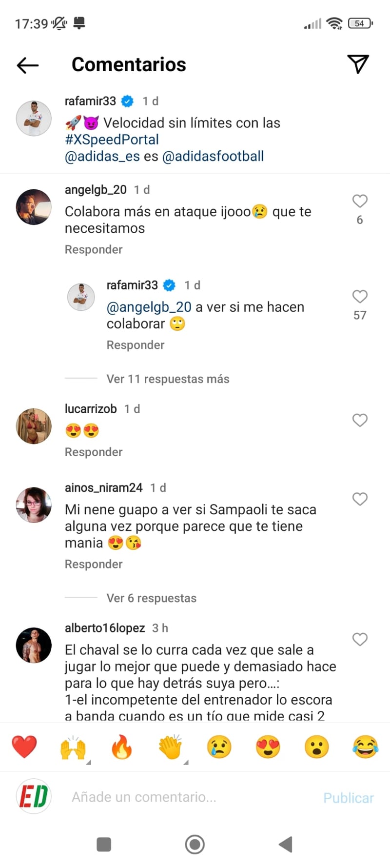The width and height of the screenshot is (390, 868).
Task: Insert the crying face emoji
Action: [219, 747]
